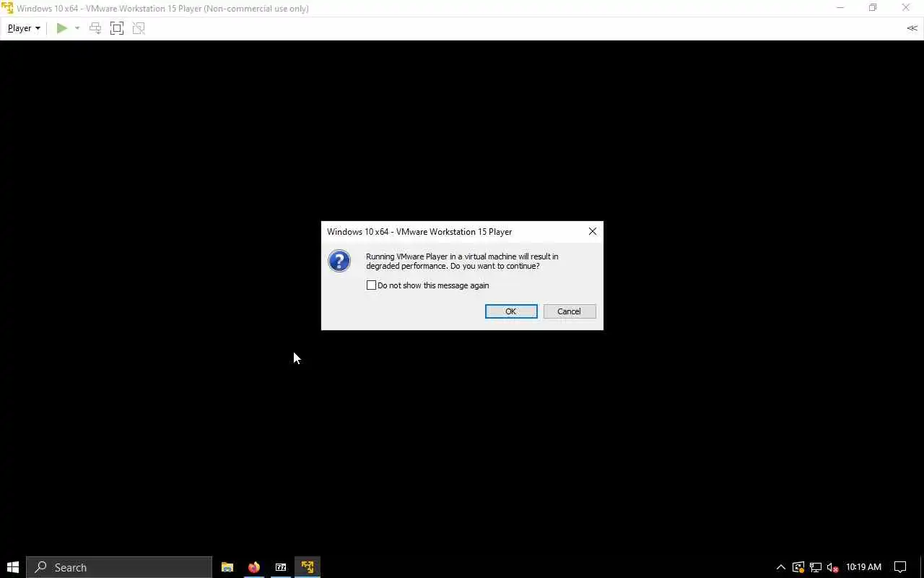Click the blue question mark dialog icon

coord(339,261)
